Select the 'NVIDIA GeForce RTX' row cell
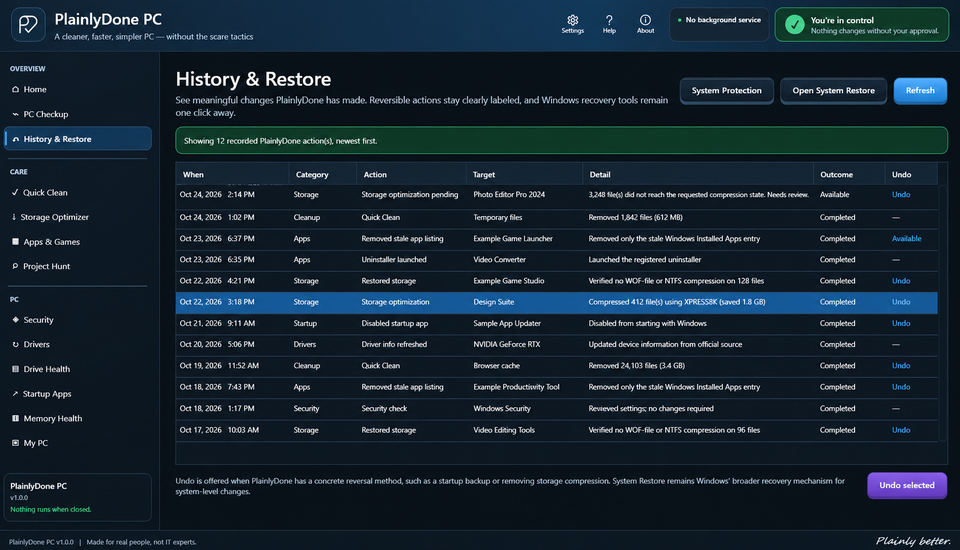Screen dimensions: 960x550 (x=507, y=345)
